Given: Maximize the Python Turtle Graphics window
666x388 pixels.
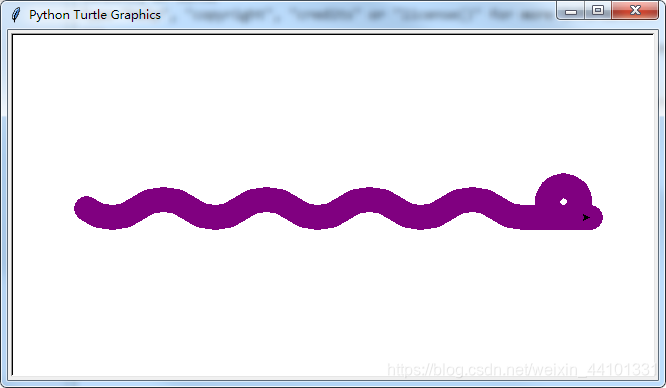Looking at the screenshot, I should (598, 10).
